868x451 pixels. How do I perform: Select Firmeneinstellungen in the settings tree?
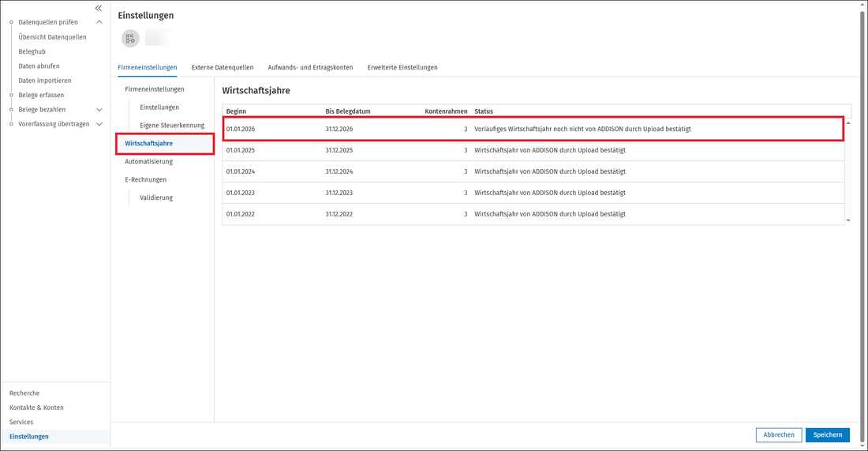(155, 89)
